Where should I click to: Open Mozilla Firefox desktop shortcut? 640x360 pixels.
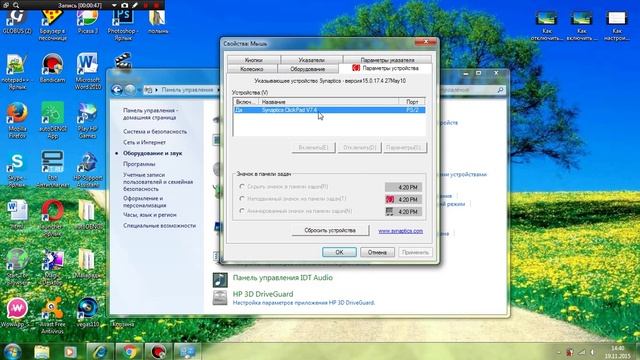pos(17,121)
